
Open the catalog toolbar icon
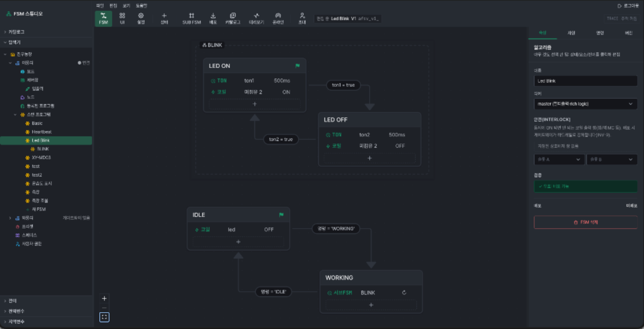[233, 18]
